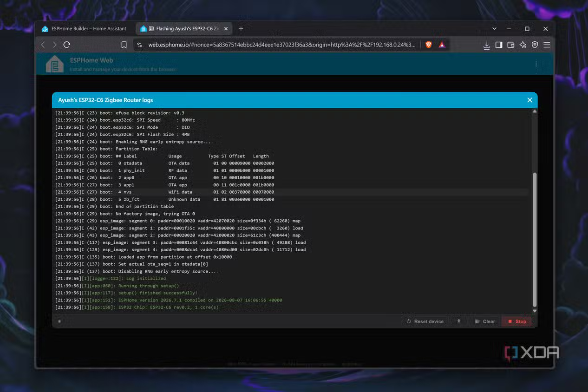Toggle the browser sidebar panel icon

click(x=499, y=45)
